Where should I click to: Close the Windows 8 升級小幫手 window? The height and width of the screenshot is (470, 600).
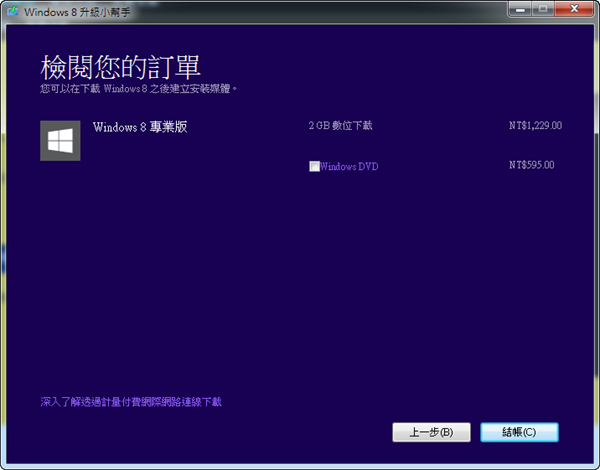(574, 8)
